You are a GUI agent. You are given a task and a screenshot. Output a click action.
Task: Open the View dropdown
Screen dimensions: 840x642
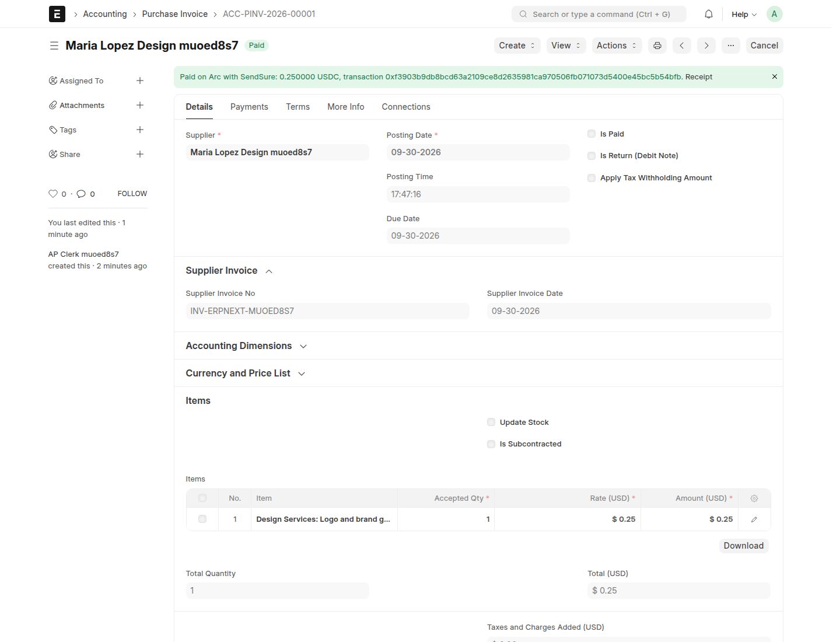coord(566,46)
